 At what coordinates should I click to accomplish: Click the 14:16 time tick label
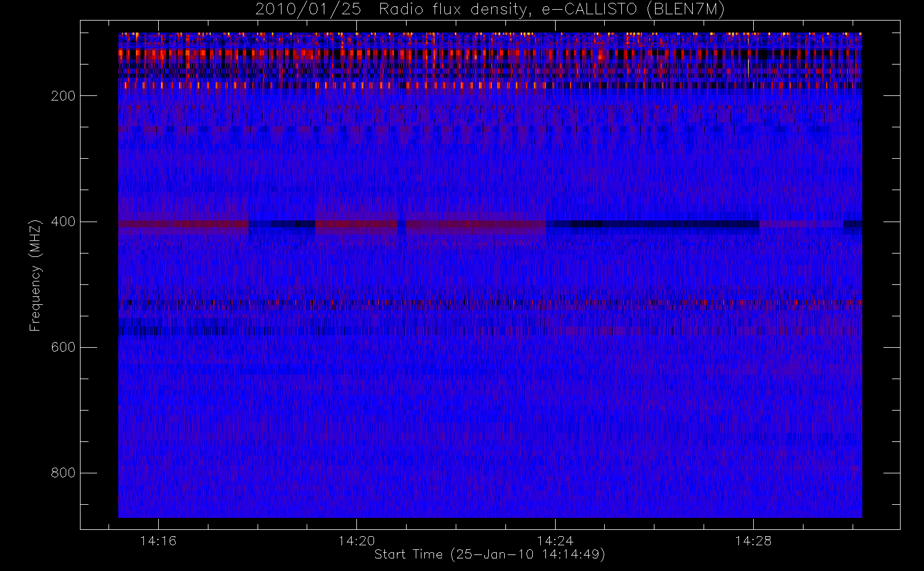(158, 541)
